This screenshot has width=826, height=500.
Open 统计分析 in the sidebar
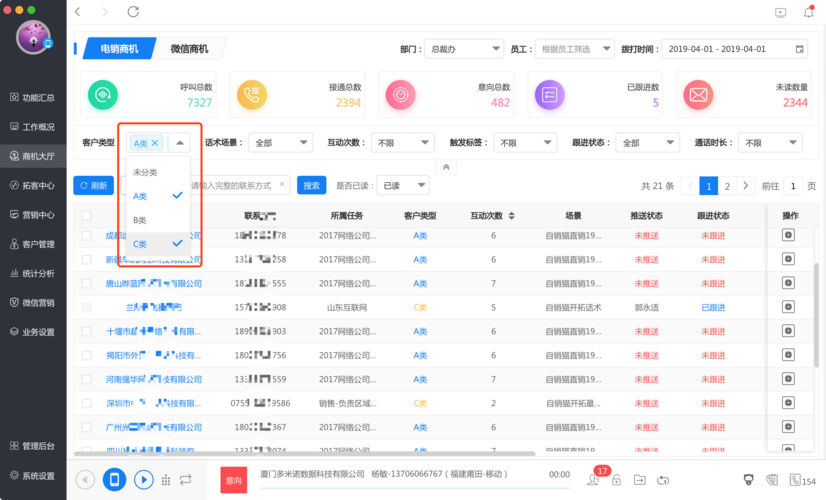coord(33,273)
